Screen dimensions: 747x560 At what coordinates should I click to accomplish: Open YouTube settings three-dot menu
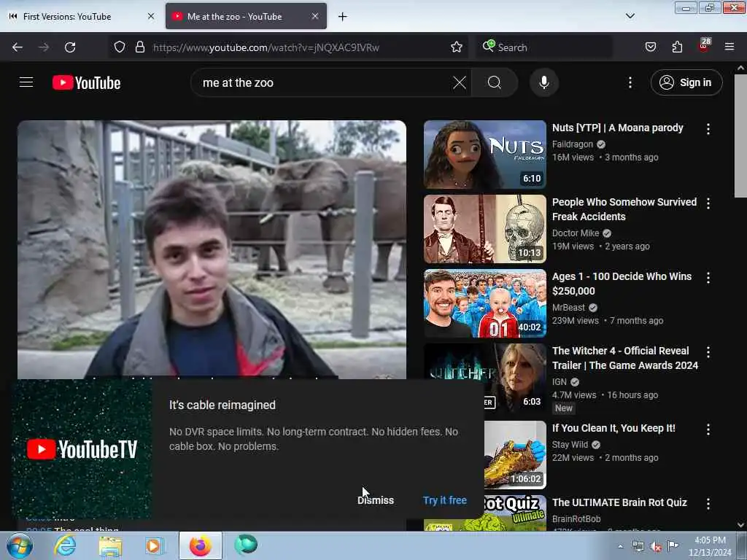click(x=630, y=82)
